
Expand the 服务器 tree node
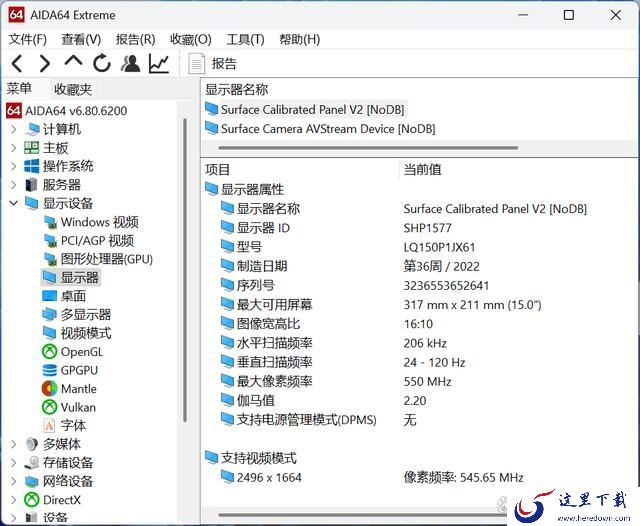pyautogui.click(x=13, y=185)
